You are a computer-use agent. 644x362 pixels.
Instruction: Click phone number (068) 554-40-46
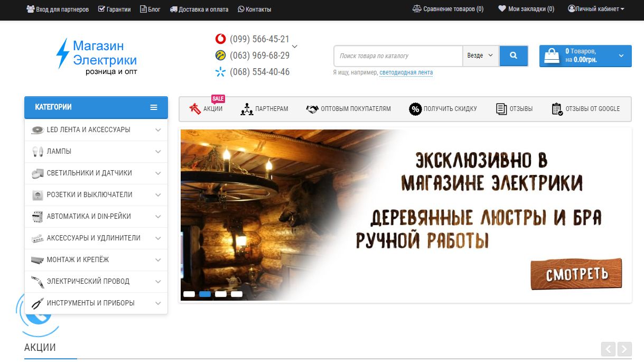pyautogui.click(x=259, y=72)
